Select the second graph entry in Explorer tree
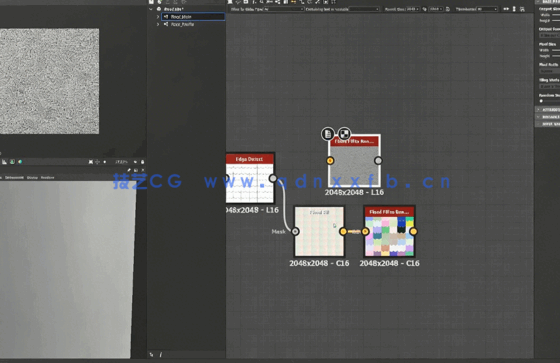Viewport: 560px width, 363px height. coord(182,24)
